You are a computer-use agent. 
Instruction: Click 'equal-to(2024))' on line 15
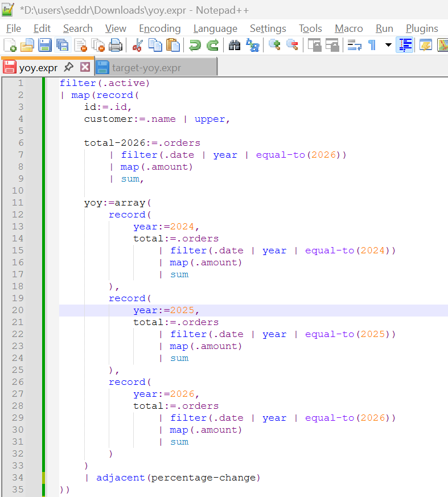(350, 250)
